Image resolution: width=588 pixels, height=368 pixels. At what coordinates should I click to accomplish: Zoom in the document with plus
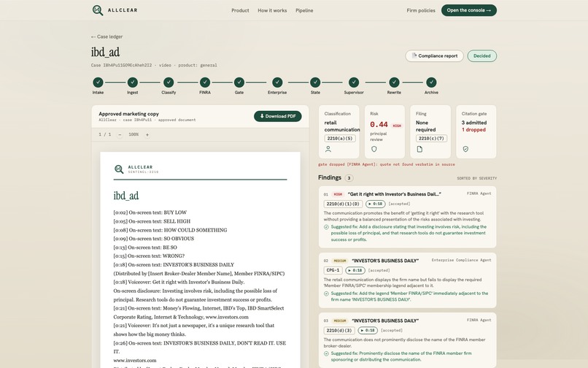tap(147, 135)
